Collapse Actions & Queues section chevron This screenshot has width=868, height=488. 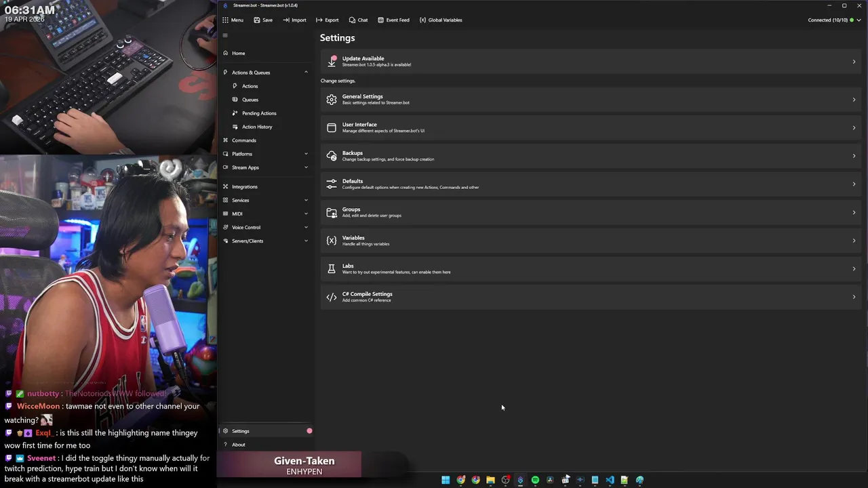306,73
